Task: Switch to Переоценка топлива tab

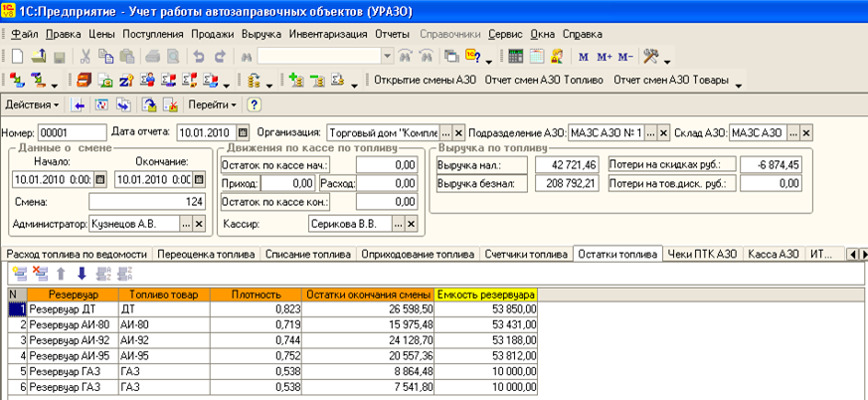Action: (x=206, y=255)
